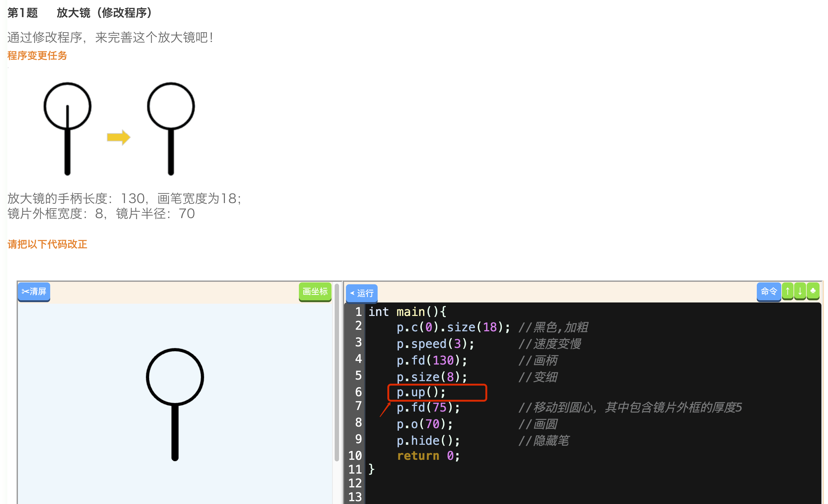Click the green club symbol icon
This screenshot has height=504, width=828.
[813, 291]
